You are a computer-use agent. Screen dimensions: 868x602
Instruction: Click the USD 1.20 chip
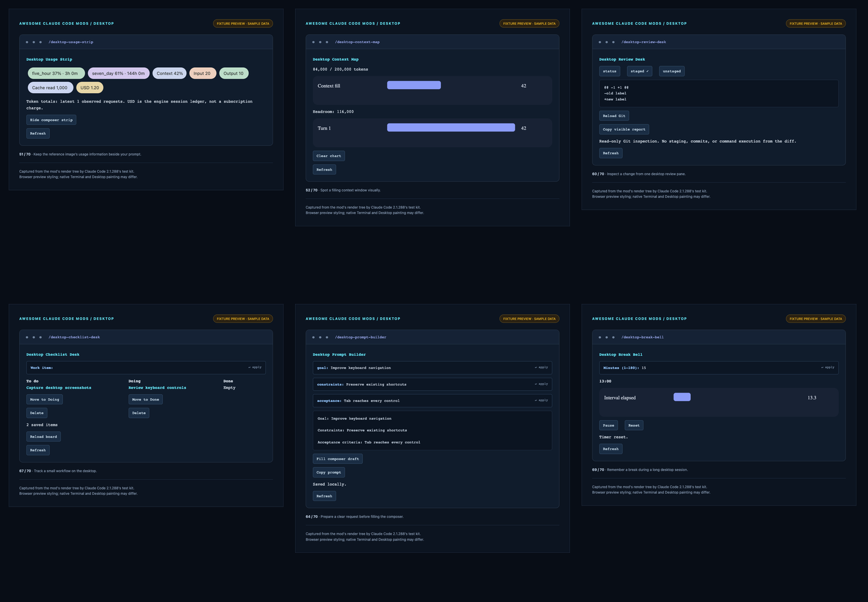90,88
